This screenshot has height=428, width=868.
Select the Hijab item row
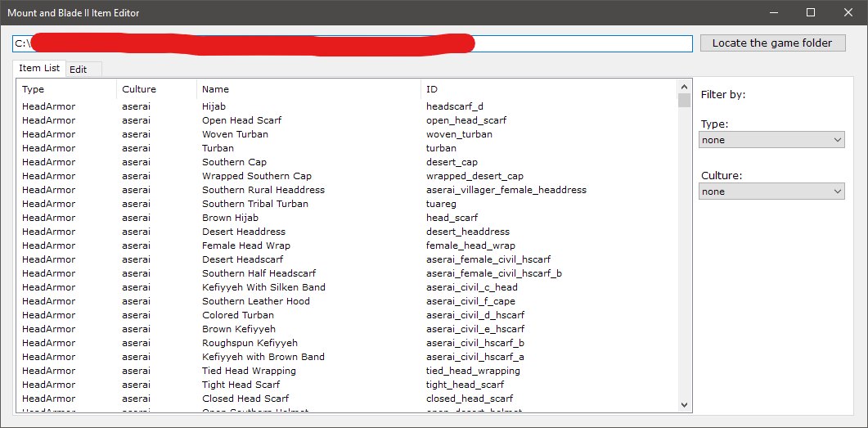point(214,106)
